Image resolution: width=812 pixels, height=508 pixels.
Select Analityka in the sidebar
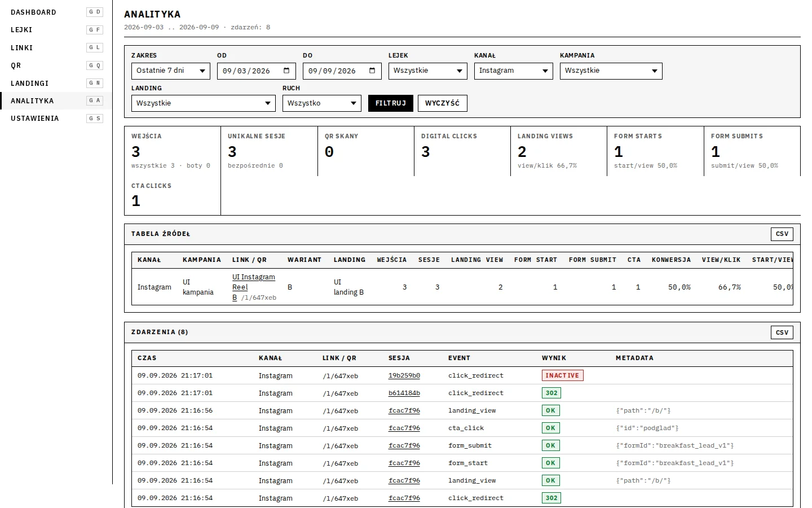click(56, 100)
